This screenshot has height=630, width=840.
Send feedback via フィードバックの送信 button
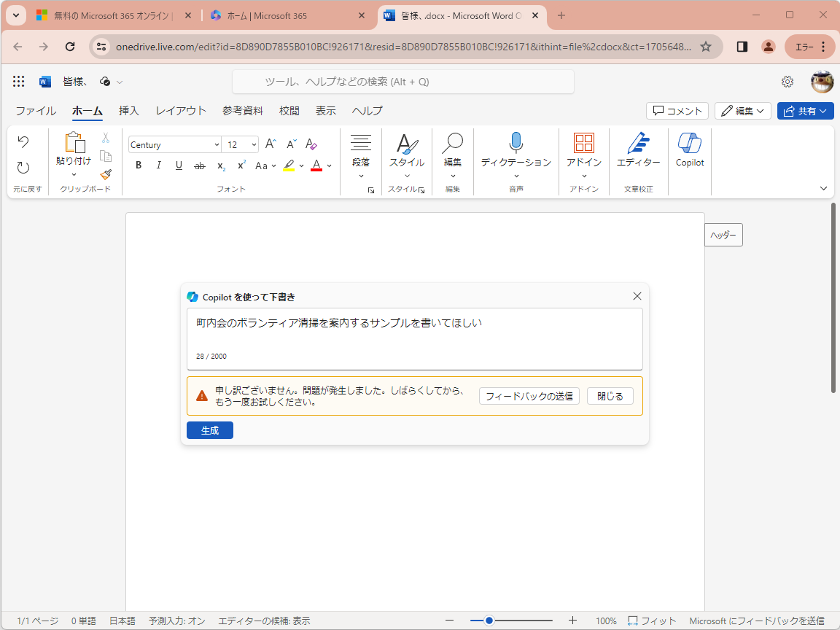point(529,396)
